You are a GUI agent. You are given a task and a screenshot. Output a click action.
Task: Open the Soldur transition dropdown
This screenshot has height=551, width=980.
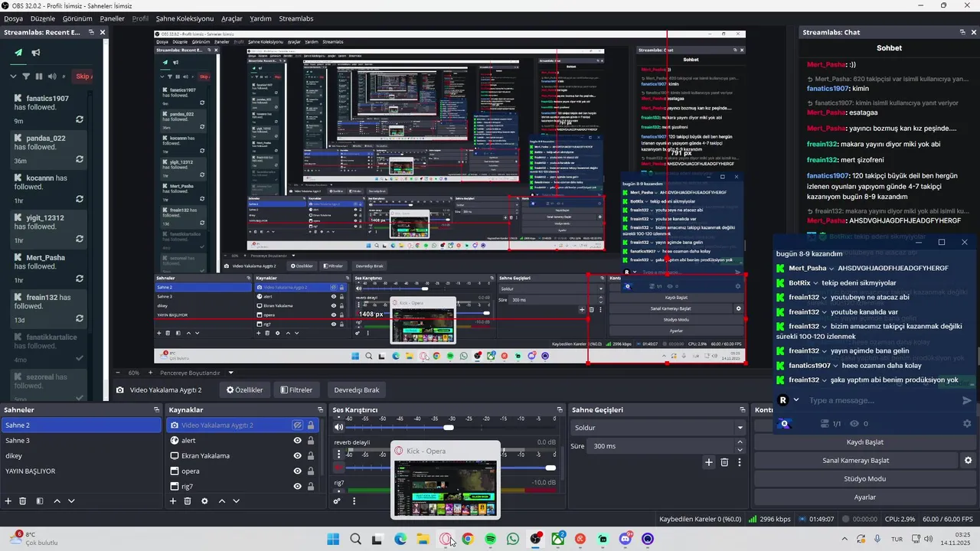click(x=659, y=428)
